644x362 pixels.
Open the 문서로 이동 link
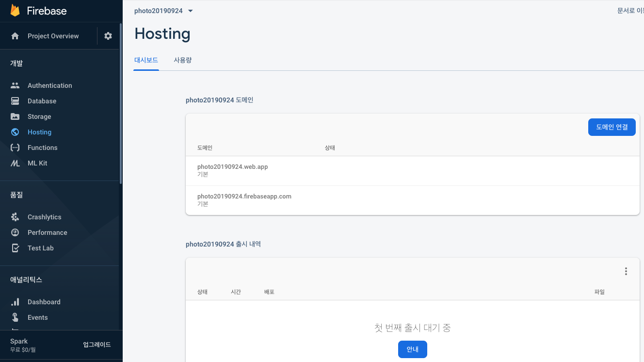[630, 11]
